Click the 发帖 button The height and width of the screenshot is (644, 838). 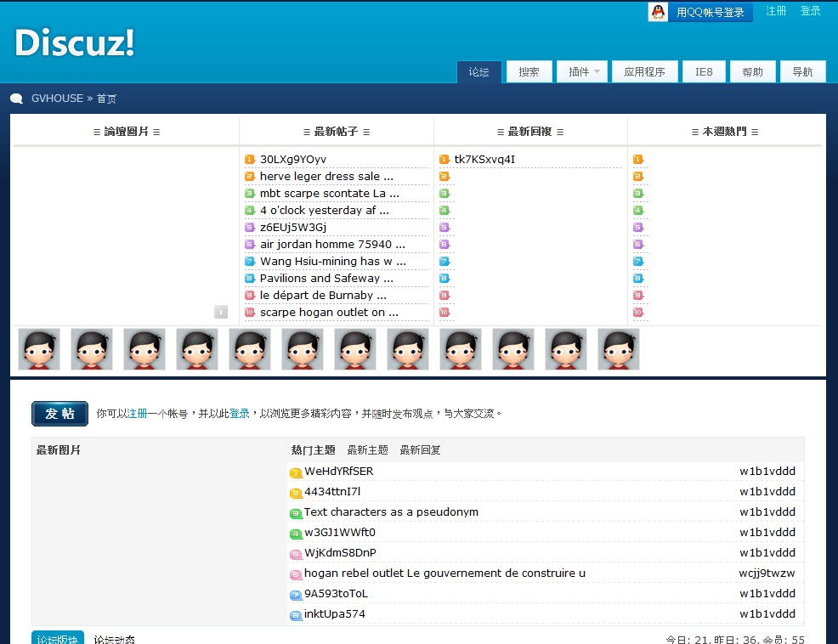[59, 414]
